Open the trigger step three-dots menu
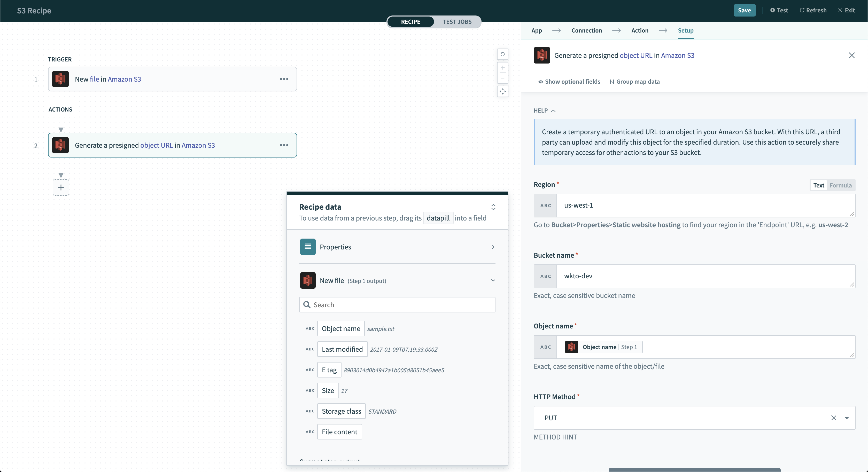Screen dimensions: 868x472 (x=284, y=79)
